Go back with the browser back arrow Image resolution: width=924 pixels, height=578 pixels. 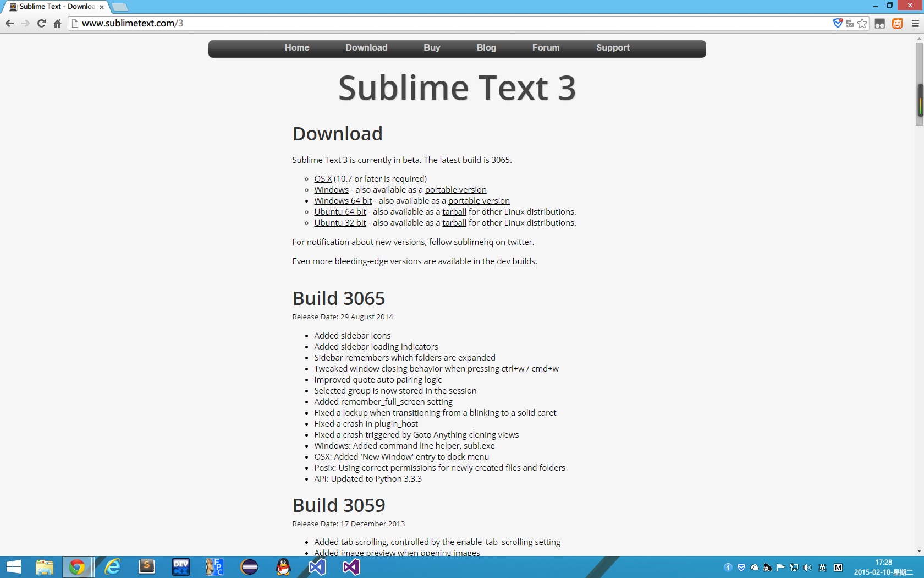[9, 23]
